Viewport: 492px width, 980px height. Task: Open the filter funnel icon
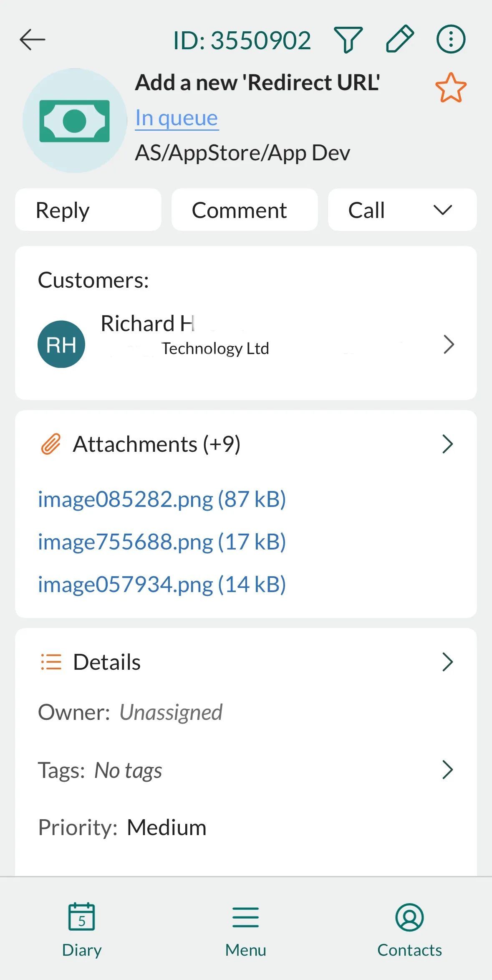348,40
